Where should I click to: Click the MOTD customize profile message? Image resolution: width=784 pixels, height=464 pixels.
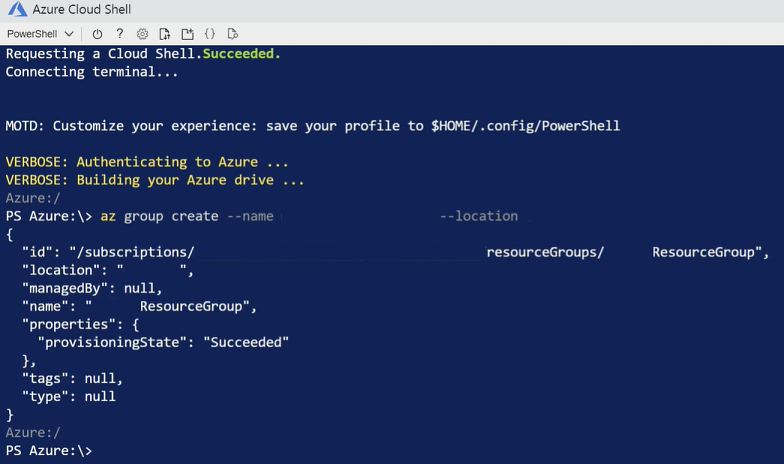click(x=312, y=126)
